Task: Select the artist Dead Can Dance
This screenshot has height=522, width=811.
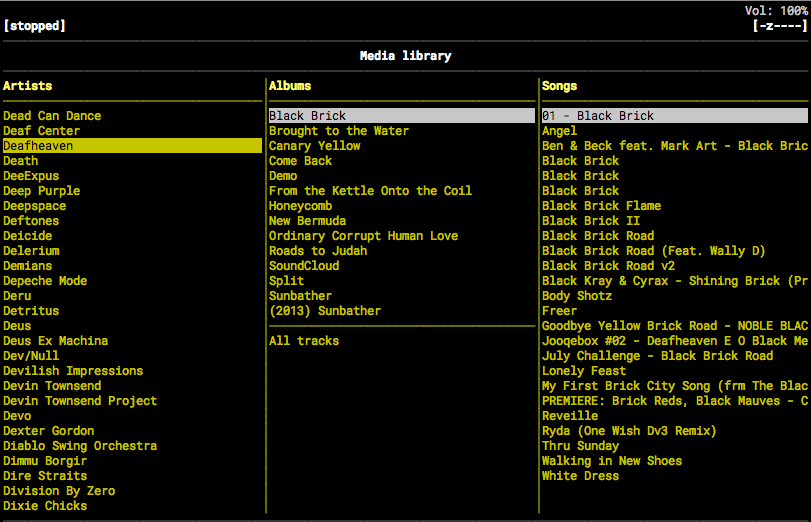Action: pyautogui.click(x=52, y=116)
